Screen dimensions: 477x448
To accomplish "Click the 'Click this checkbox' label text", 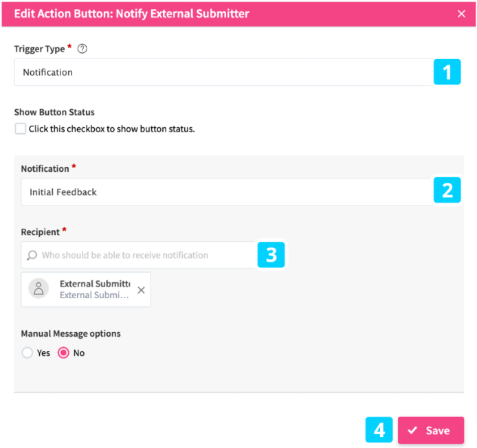I will click(x=111, y=128).
